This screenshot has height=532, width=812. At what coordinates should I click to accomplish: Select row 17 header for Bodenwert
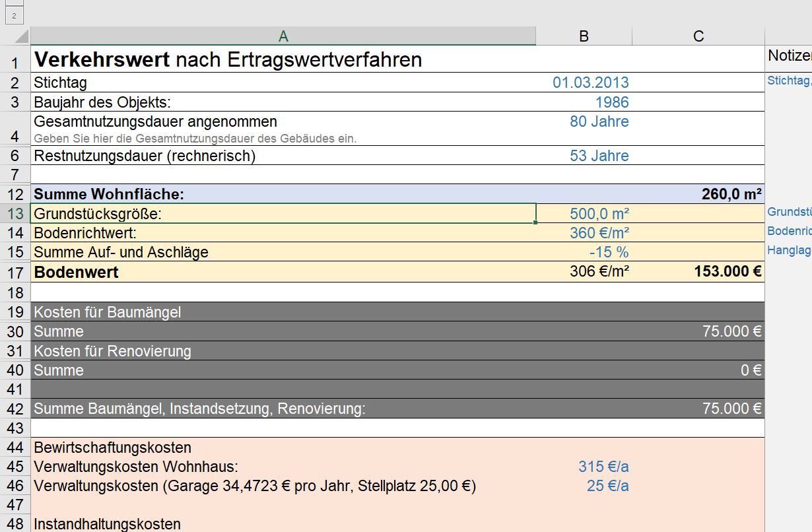[15, 272]
